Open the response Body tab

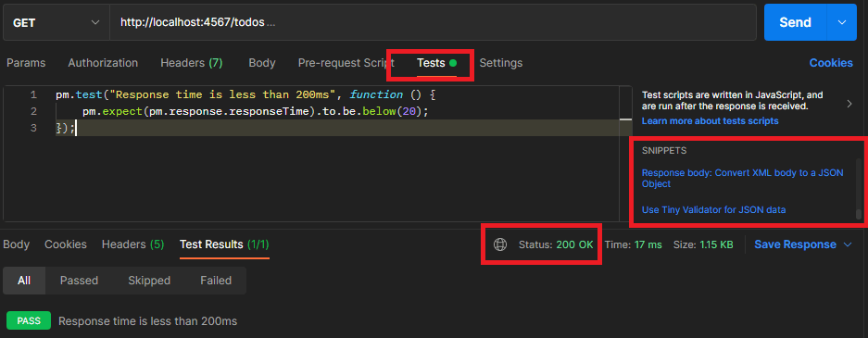click(x=16, y=244)
